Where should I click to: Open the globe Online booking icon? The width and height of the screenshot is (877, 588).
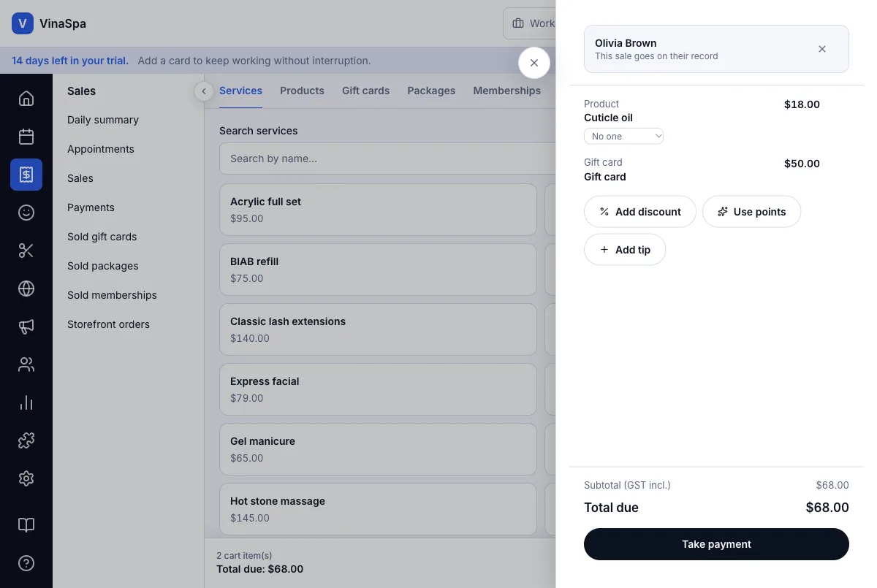click(26, 289)
